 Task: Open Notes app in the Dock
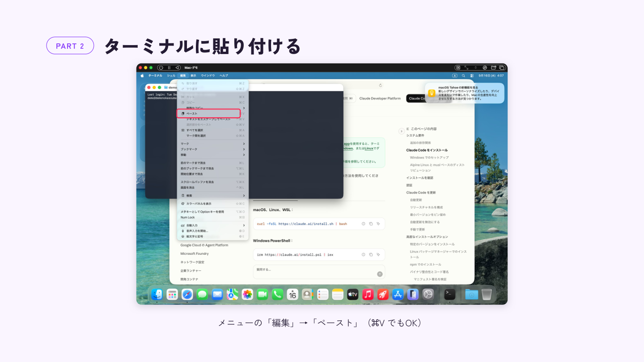tap(338, 294)
